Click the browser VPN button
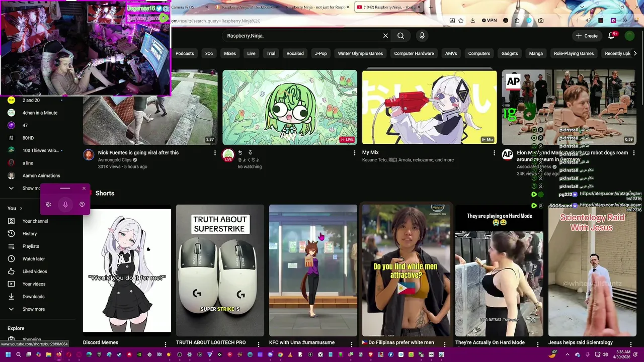Screen dimensions: 644x362 point(489,21)
